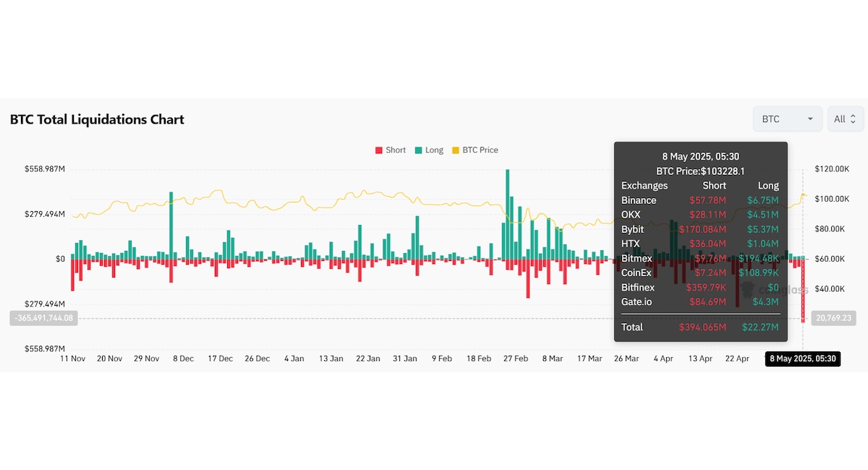
Task: Toggle the Long series legend label
Action: (x=434, y=150)
